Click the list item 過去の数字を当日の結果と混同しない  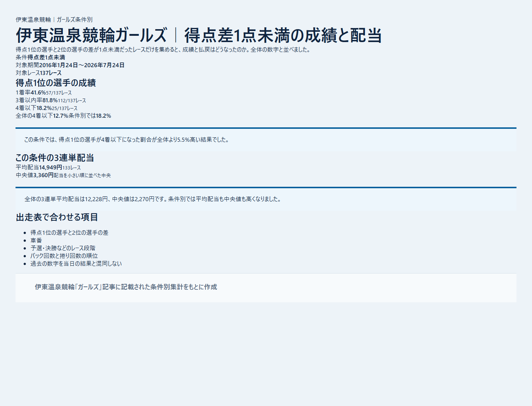point(76,264)
